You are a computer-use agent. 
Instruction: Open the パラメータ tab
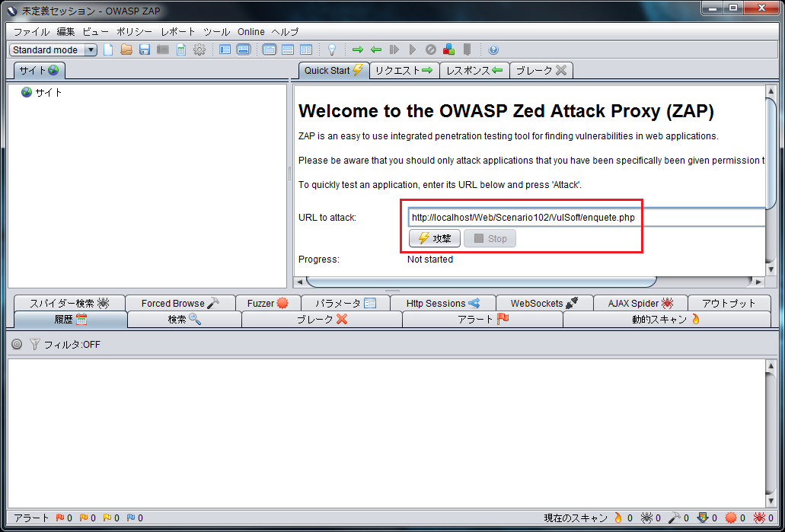(346, 303)
